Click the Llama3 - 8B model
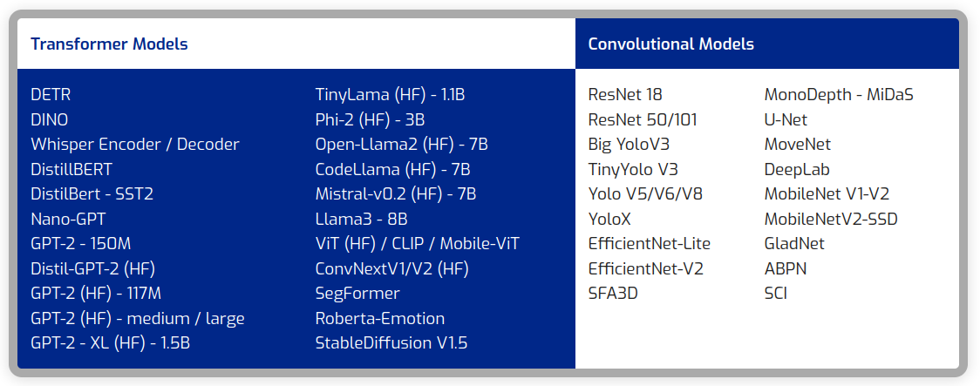 [362, 220]
